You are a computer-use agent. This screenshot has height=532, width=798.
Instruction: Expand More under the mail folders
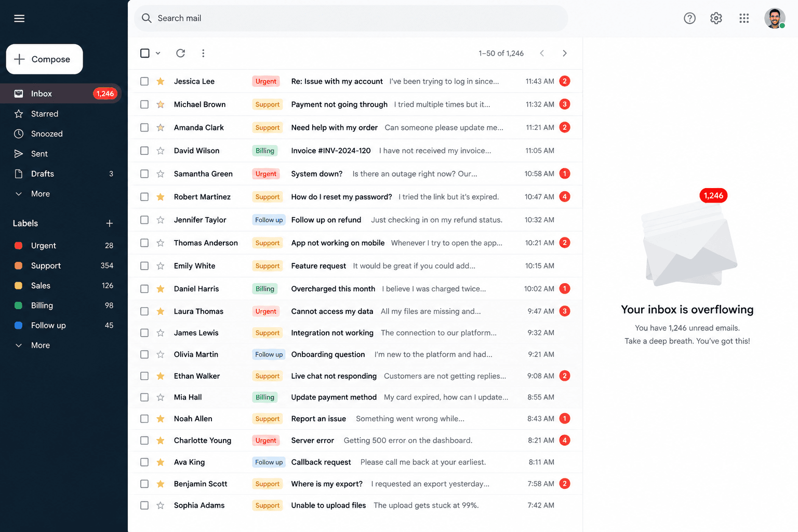coord(41,194)
